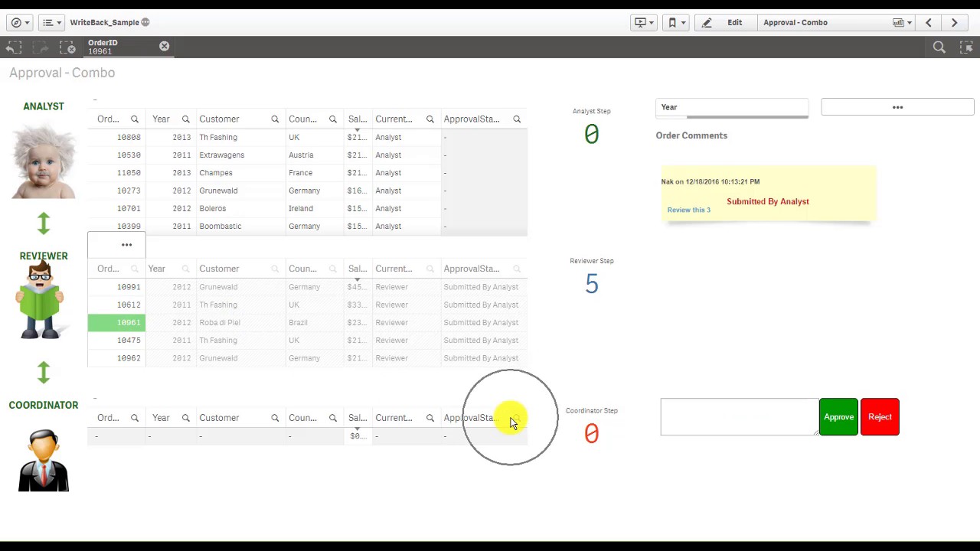The image size is (980, 551).
Task: Open the global list menu
Action: [x=51, y=22]
